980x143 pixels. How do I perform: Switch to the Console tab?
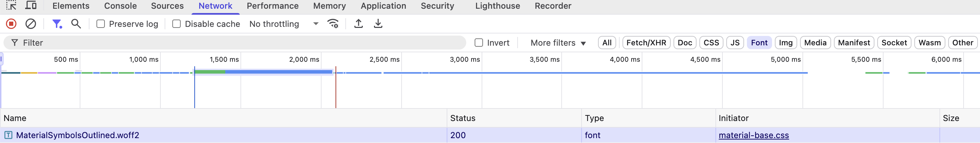click(120, 6)
